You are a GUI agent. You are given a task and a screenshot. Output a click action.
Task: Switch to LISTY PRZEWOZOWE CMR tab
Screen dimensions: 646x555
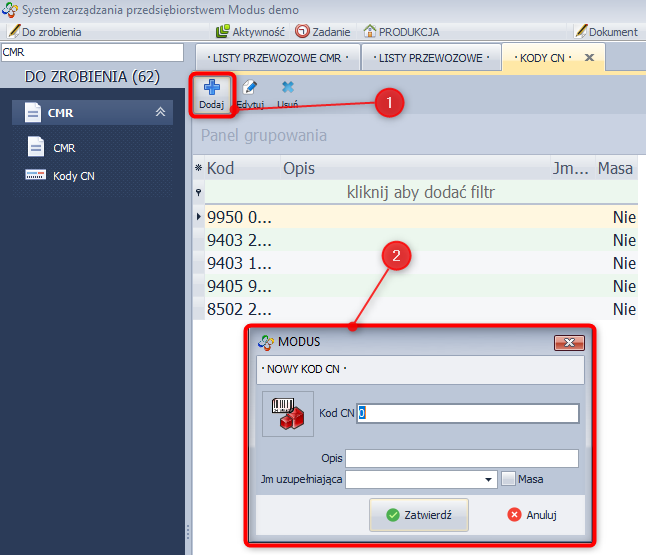click(277, 58)
